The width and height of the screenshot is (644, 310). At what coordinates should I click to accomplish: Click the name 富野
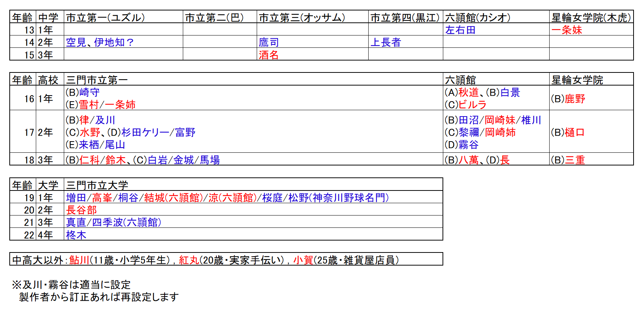pyautogui.click(x=185, y=132)
